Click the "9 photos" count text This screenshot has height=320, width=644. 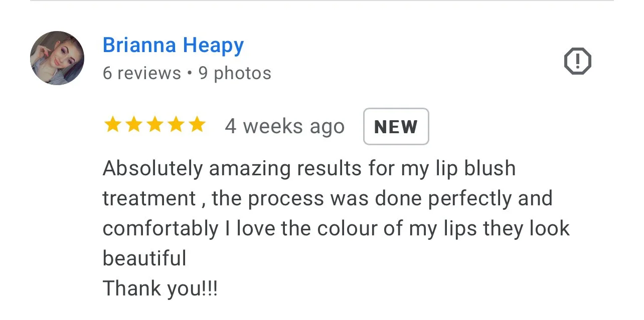[x=235, y=73]
